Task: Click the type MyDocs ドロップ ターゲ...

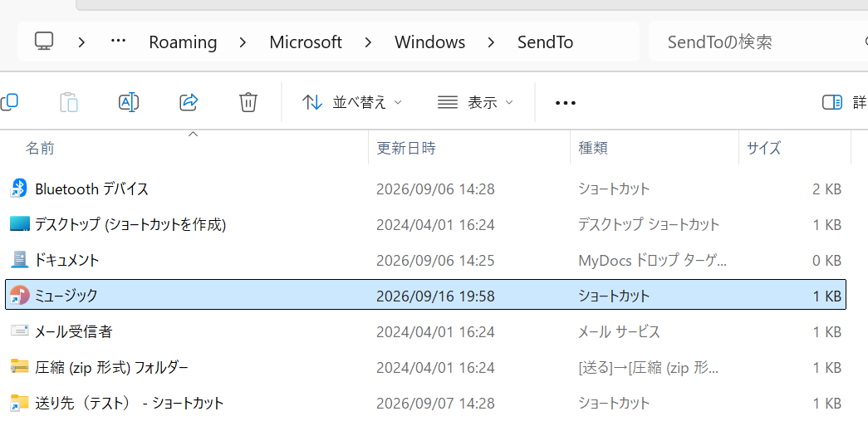Action: pyautogui.click(x=653, y=260)
